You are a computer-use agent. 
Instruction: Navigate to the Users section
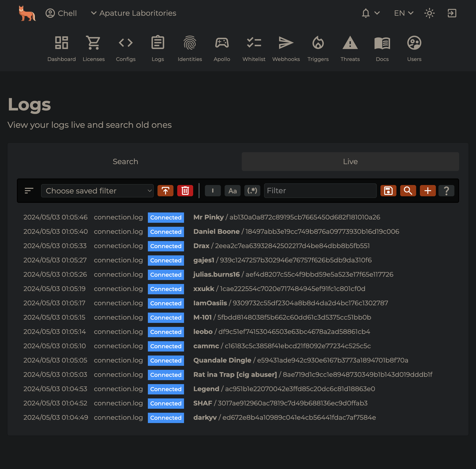(414, 48)
